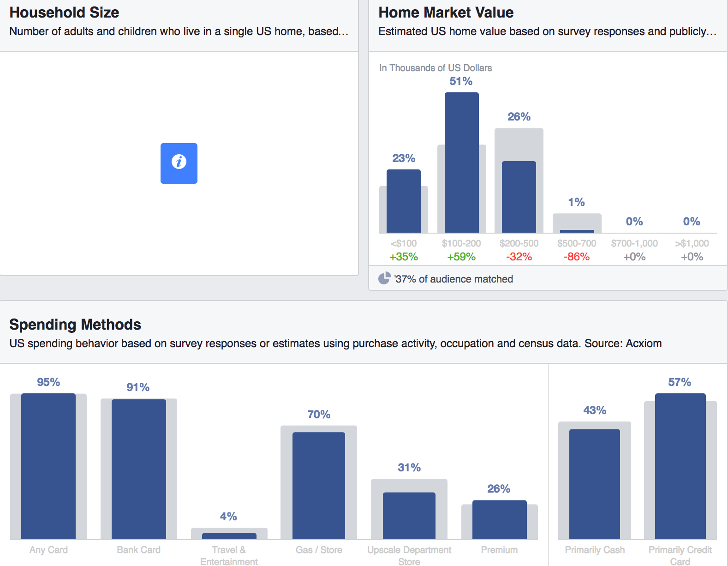
Task: Click the blue info icon in Household Size
Action: click(179, 163)
